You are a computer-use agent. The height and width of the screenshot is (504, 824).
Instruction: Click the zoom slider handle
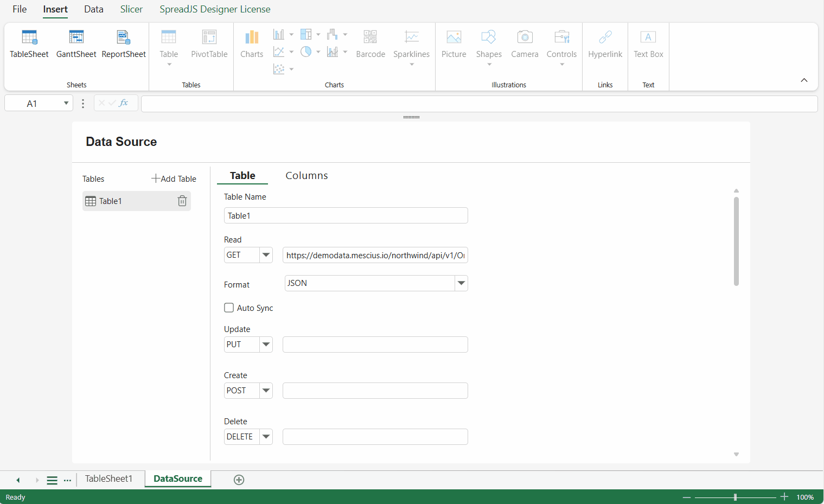click(735, 497)
